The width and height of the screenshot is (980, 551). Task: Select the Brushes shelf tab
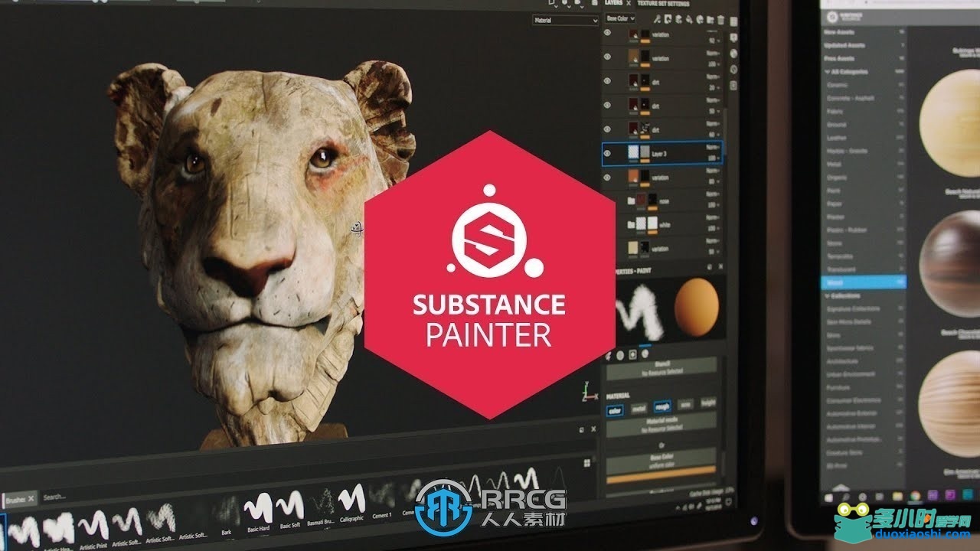(15, 499)
